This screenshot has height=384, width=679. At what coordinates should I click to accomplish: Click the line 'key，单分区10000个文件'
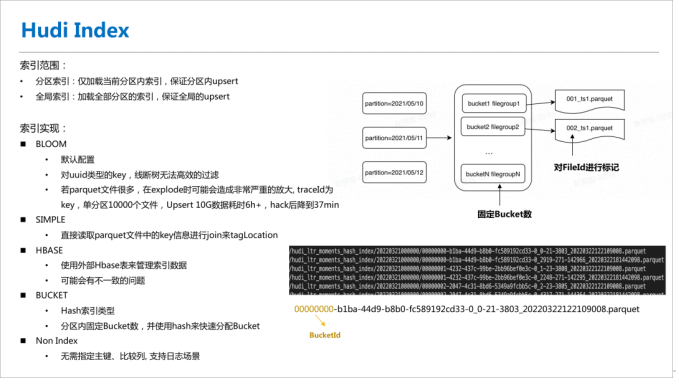click(200, 205)
